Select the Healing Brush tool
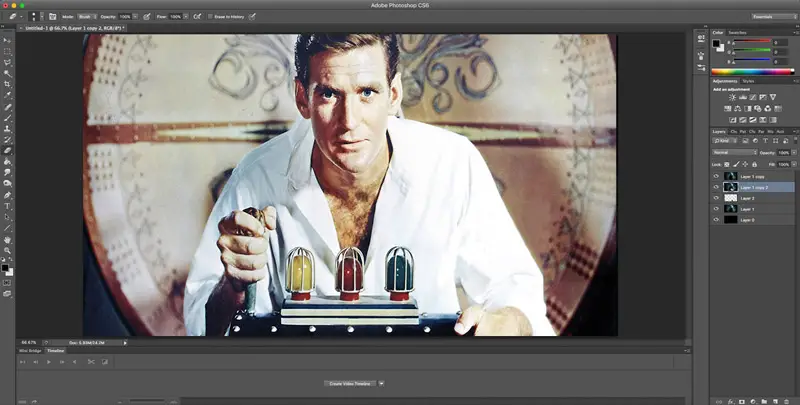Screen dimensions: 800x405 click(x=7, y=107)
